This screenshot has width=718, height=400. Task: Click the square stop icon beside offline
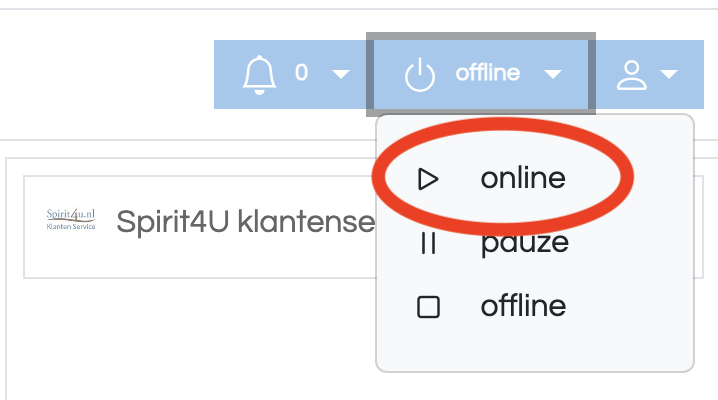(429, 307)
